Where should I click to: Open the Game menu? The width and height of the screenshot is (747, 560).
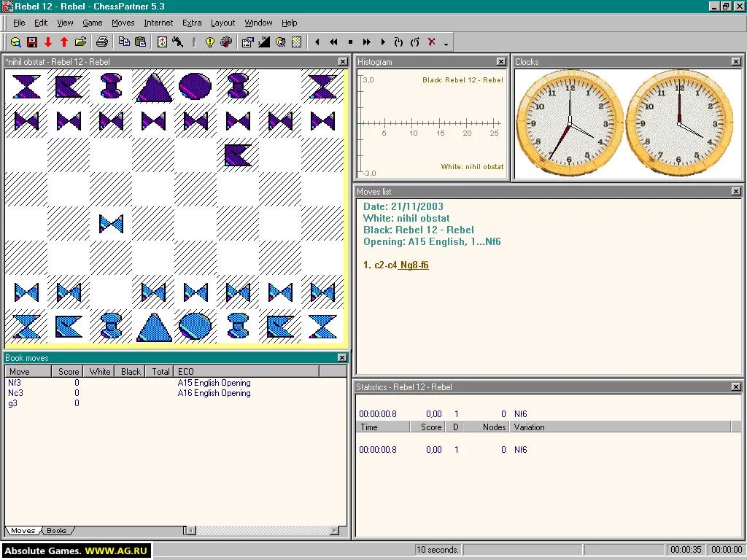(x=93, y=23)
